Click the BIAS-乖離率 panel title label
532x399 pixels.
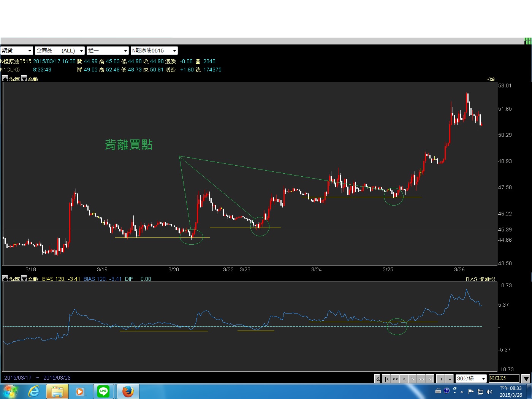480,279
